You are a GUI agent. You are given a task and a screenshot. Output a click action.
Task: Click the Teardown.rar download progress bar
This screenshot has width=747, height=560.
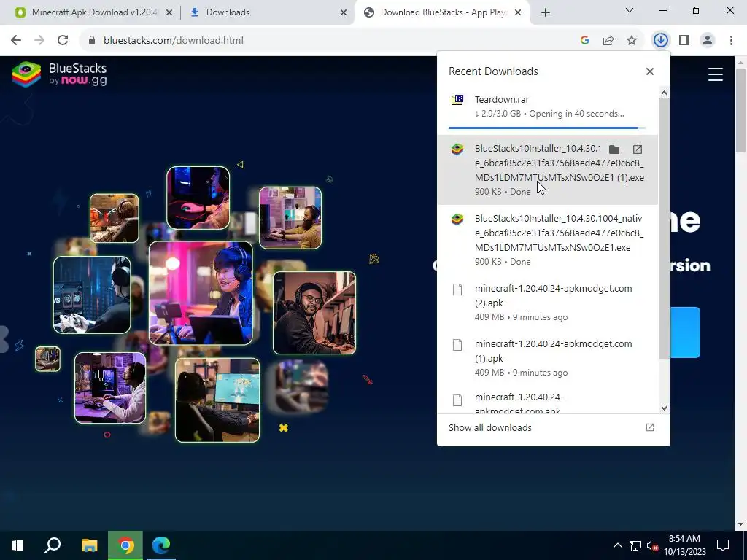[x=547, y=128]
